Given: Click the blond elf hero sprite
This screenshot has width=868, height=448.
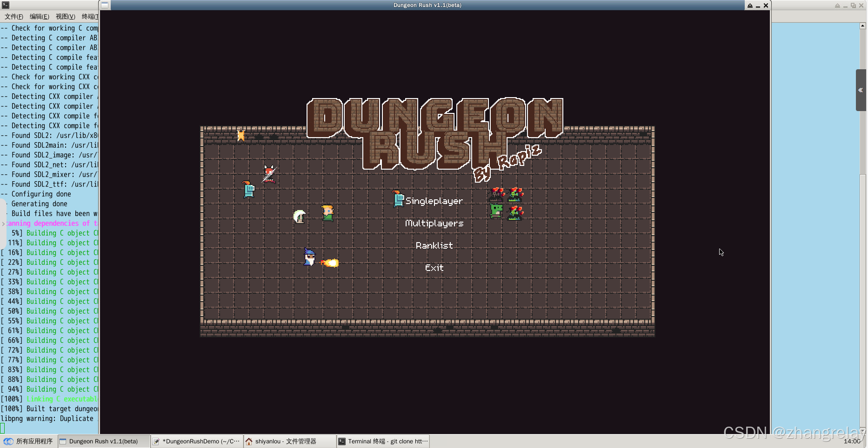Looking at the screenshot, I should click(327, 213).
